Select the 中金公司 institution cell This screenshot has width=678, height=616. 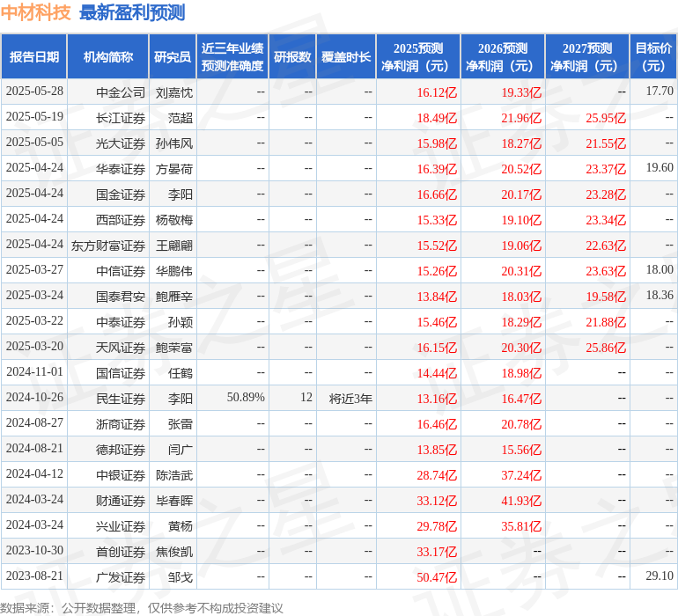pyautogui.click(x=121, y=92)
